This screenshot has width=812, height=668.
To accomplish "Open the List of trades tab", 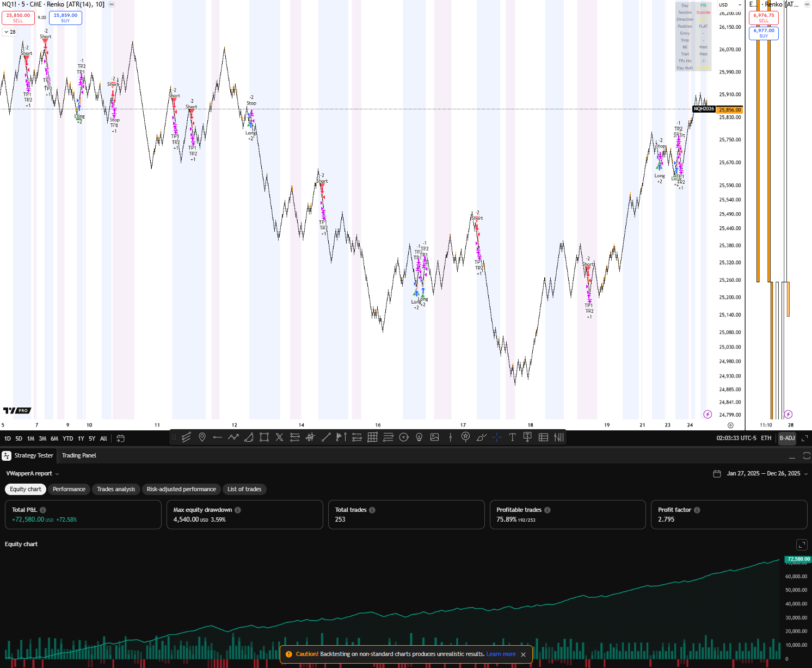I will (244, 489).
